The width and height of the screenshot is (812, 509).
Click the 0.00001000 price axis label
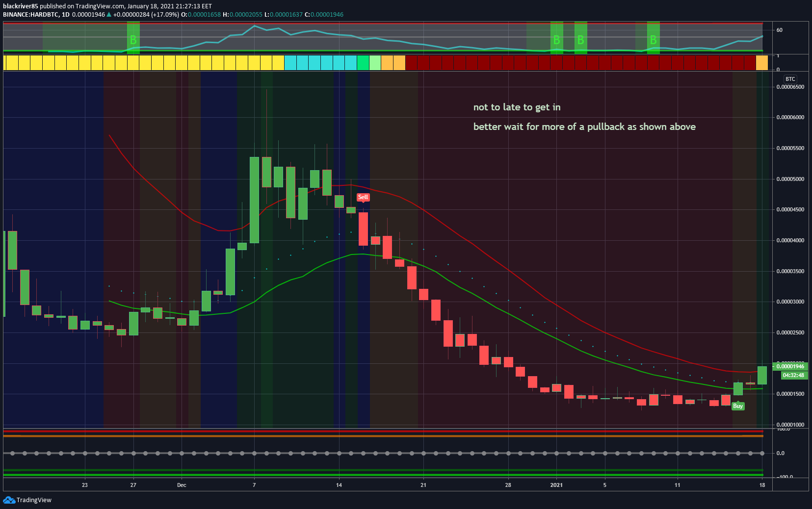pos(790,425)
